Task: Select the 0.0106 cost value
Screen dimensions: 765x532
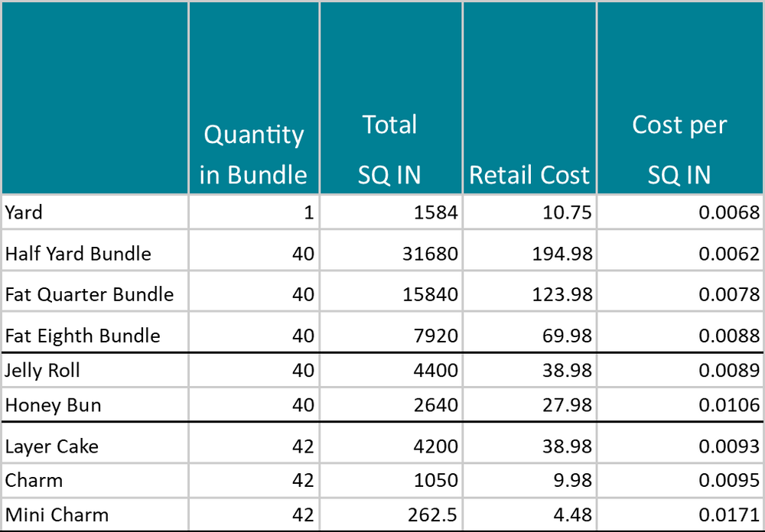Action: (679, 405)
